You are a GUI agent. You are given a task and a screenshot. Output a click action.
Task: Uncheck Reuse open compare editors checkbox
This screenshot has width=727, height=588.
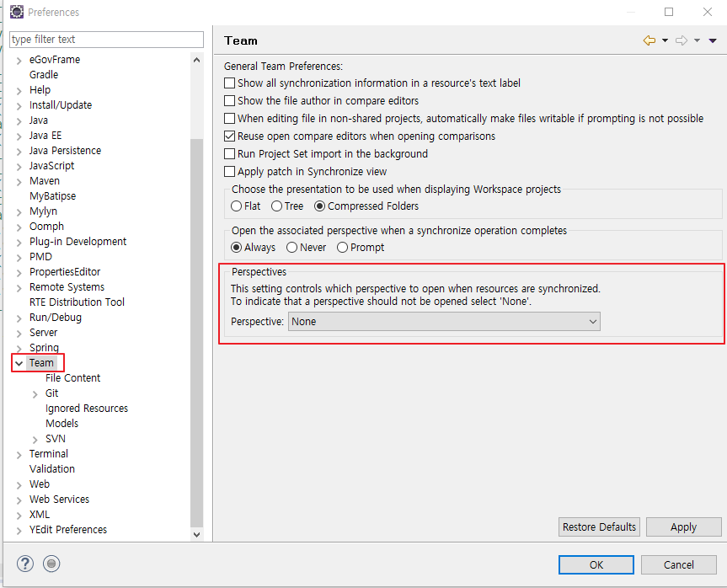pos(229,136)
